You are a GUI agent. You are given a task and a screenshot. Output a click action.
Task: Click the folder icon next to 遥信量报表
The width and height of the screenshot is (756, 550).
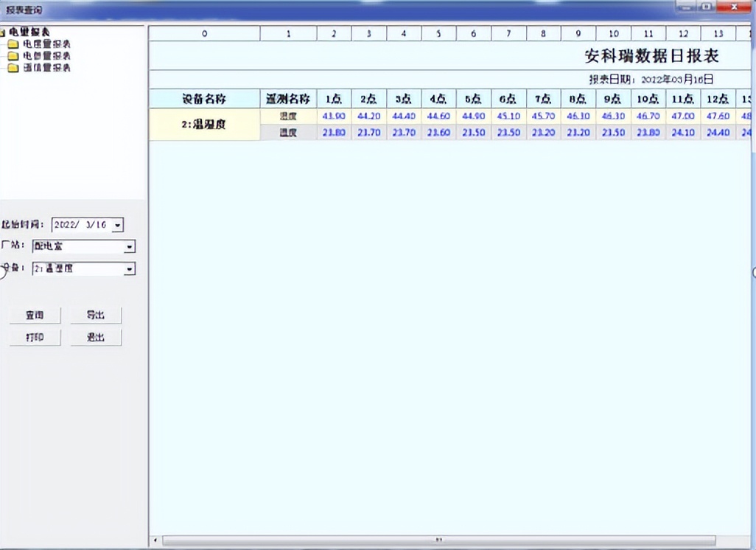click(x=13, y=68)
